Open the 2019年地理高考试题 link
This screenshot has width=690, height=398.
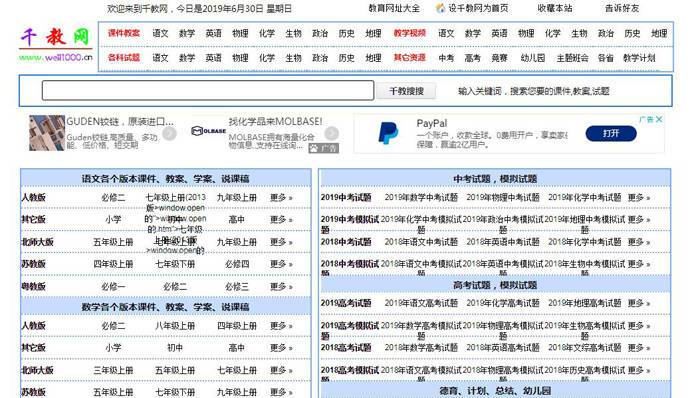tap(584, 303)
